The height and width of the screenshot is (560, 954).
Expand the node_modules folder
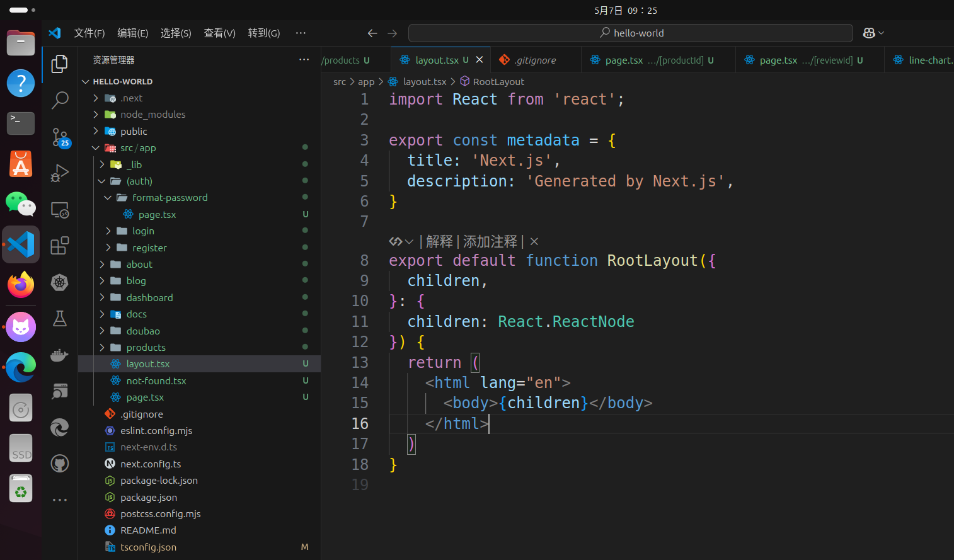(152, 115)
